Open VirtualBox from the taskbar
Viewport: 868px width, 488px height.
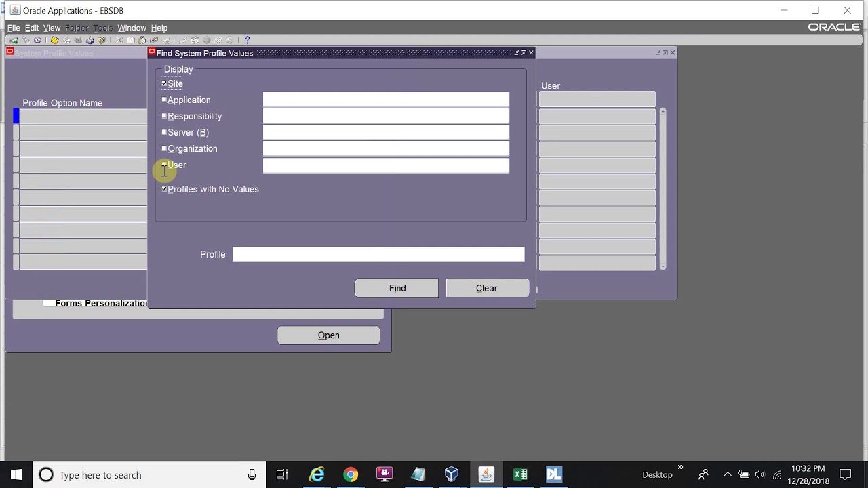[x=452, y=474]
